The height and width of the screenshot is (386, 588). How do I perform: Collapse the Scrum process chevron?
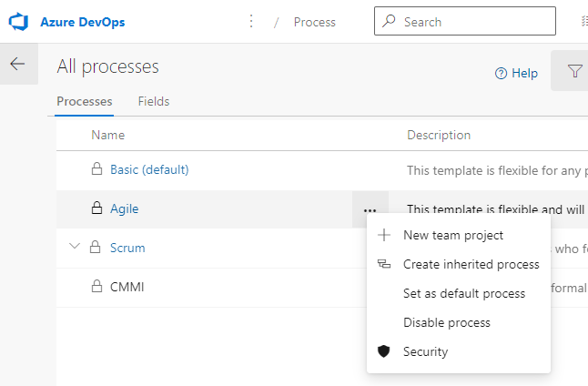(75, 247)
